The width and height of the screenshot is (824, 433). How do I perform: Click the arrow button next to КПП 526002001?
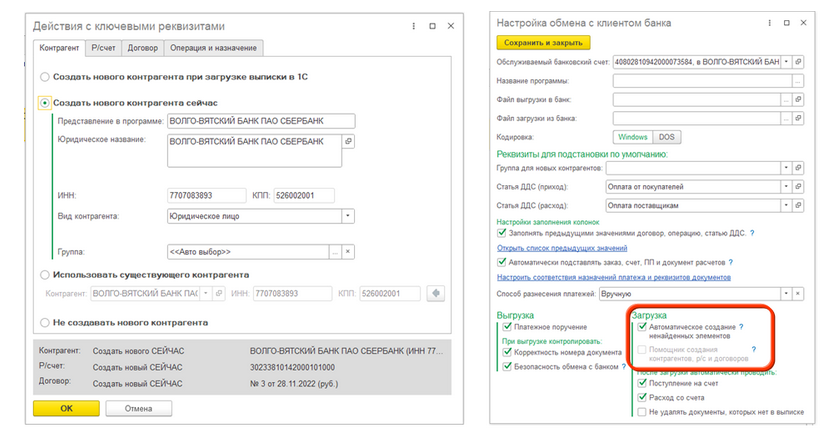(436, 293)
